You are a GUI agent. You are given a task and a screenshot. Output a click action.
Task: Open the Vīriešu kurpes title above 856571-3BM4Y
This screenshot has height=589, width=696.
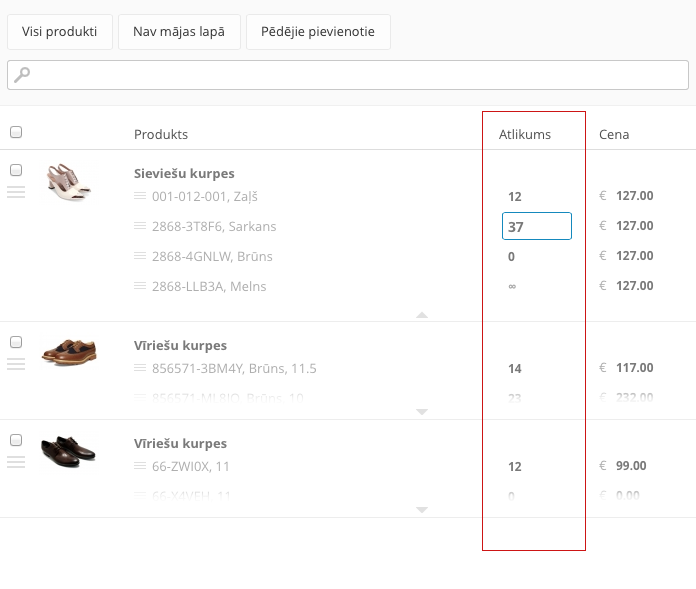tap(180, 345)
